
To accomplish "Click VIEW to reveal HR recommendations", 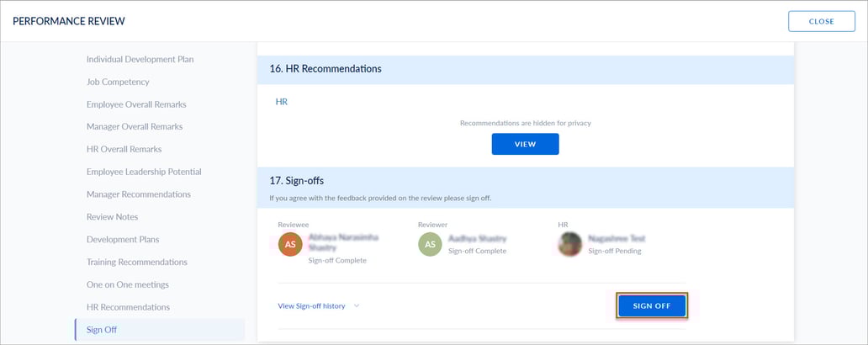I will coord(525,144).
